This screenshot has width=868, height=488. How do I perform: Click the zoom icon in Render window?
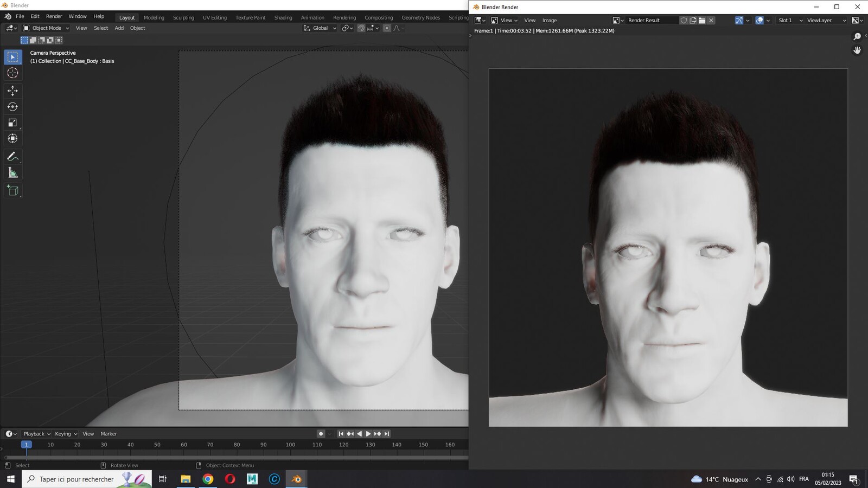pos(857,36)
